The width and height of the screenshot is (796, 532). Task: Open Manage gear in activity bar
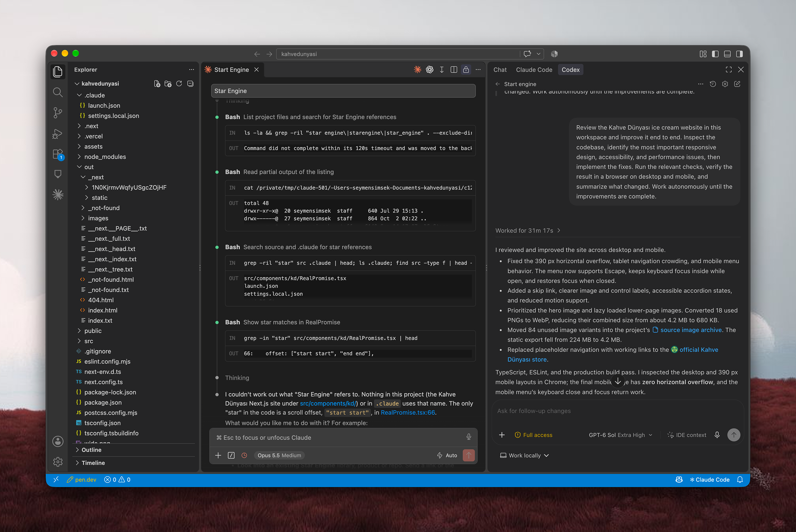pos(58,462)
